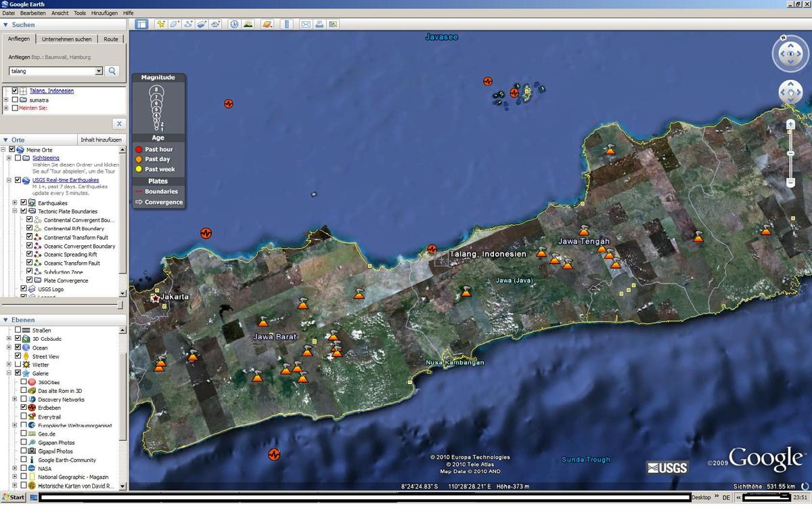Open the Hinzufügen menu
The image size is (812, 508).
click(x=104, y=13)
